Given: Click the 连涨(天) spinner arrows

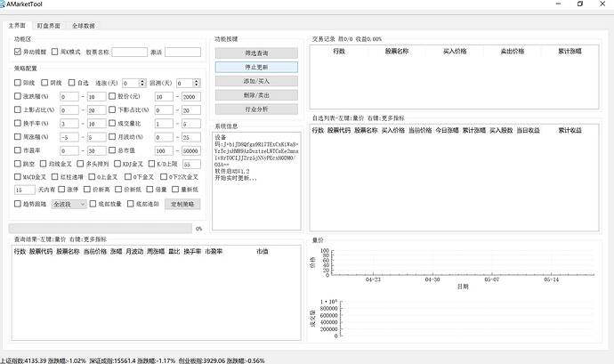Looking at the screenshot, I should point(142,83).
